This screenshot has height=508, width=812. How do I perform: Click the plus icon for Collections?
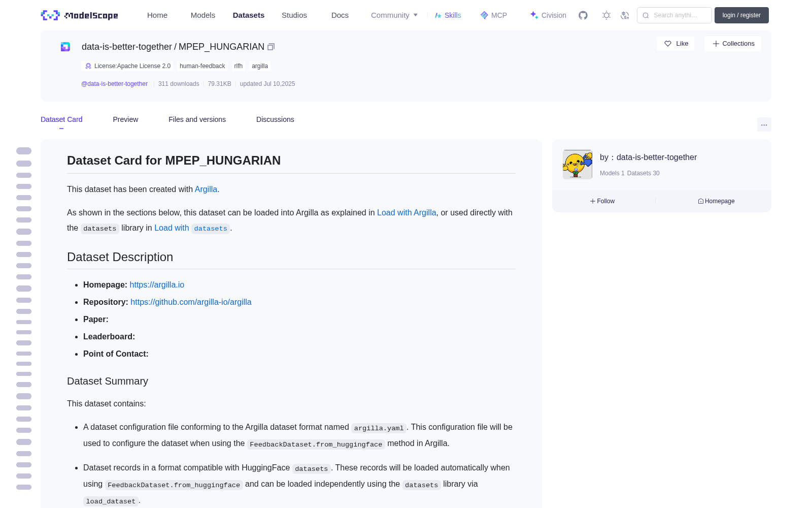pyautogui.click(x=716, y=44)
